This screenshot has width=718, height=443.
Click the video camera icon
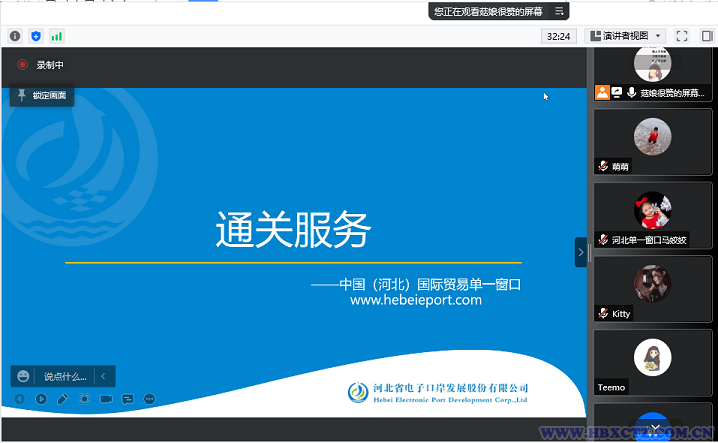click(x=106, y=399)
